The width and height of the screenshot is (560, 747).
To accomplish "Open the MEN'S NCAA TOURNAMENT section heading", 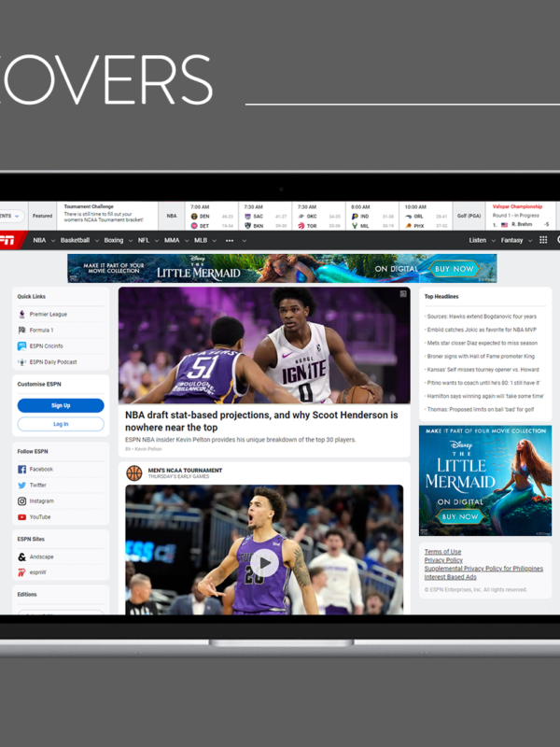I will tap(185, 471).
